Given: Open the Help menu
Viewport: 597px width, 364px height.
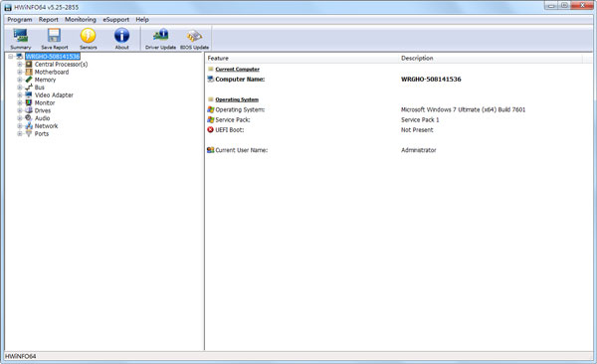Looking at the screenshot, I should point(142,20).
